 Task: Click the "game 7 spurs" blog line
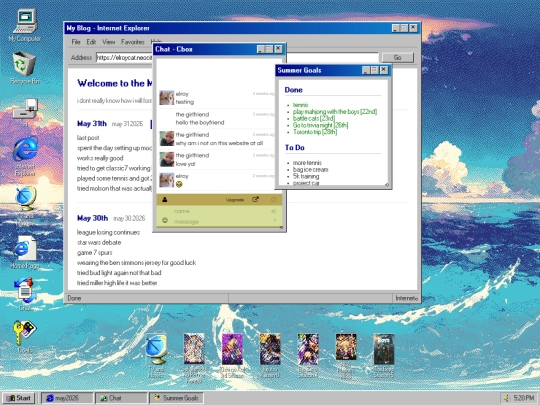pyautogui.click(x=94, y=252)
